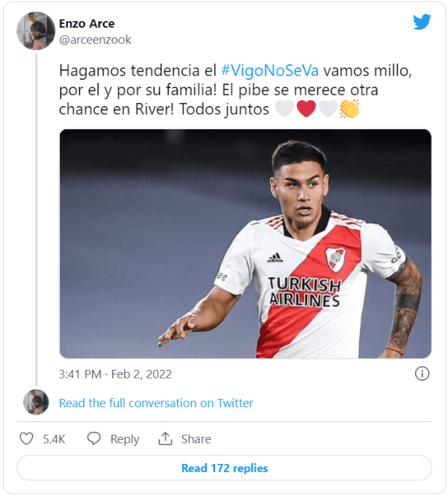The image size is (448, 496).
Task: Open the #VigoNoSeVa hashtag
Action: [x=270, y=70]
